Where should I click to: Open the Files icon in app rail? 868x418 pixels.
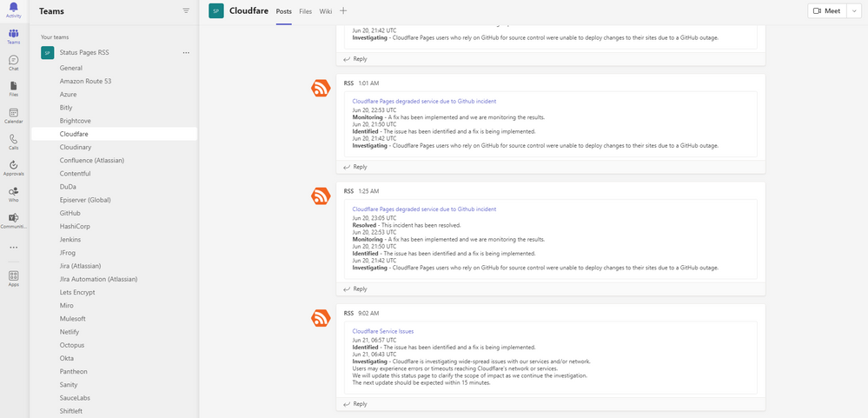click(x=14, y=86)
